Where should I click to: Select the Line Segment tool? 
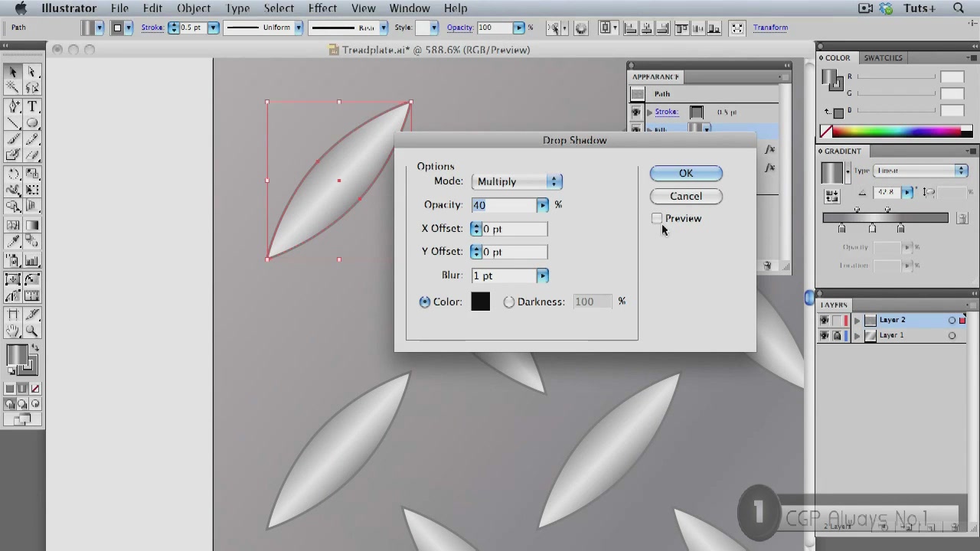pyautogui.click(x=13, y=123)
